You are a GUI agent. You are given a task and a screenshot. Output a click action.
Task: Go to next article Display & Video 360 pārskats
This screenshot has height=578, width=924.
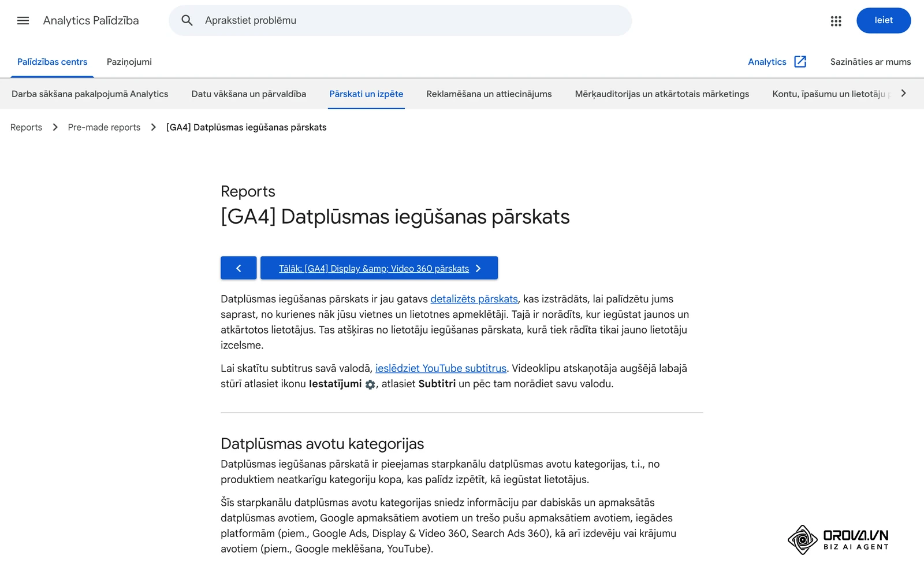coord(379,268)
